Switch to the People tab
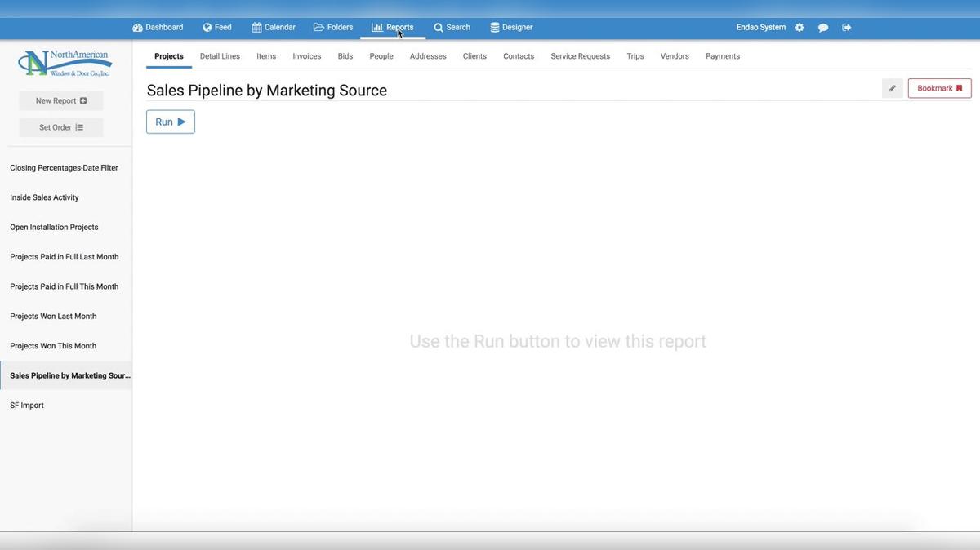 click(x=381, y=56)
